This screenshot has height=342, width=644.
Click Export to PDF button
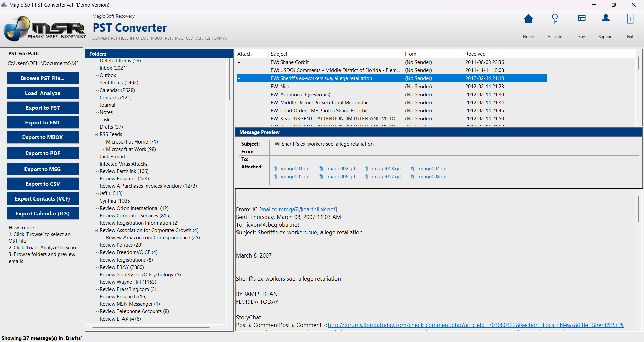(x=43, y=153)
